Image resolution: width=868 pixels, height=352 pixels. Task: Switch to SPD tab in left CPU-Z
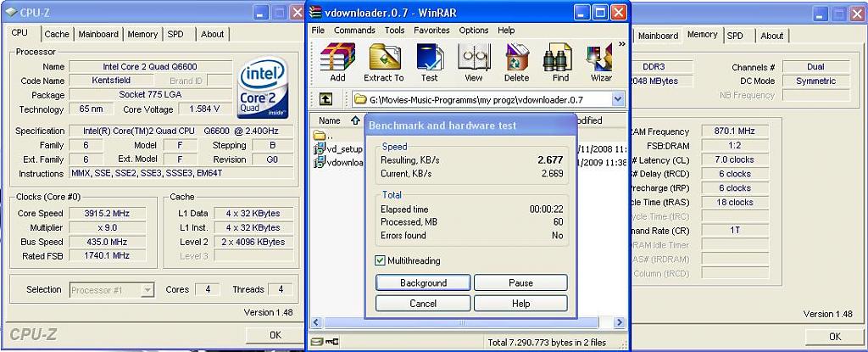[175, 34]
